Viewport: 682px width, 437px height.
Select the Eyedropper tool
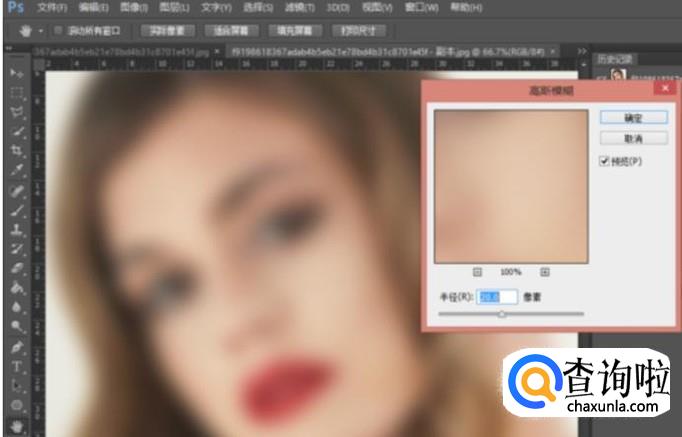coord(17,170)
